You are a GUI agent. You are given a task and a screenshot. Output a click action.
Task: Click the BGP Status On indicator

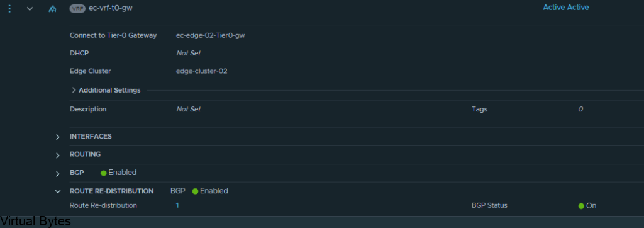click(587, 206)
